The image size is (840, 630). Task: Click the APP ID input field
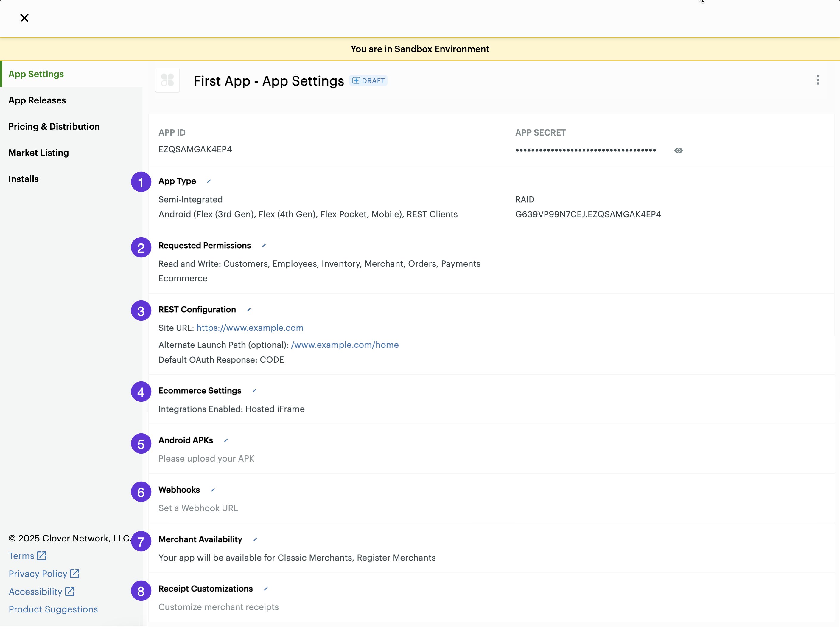point(195,150)
